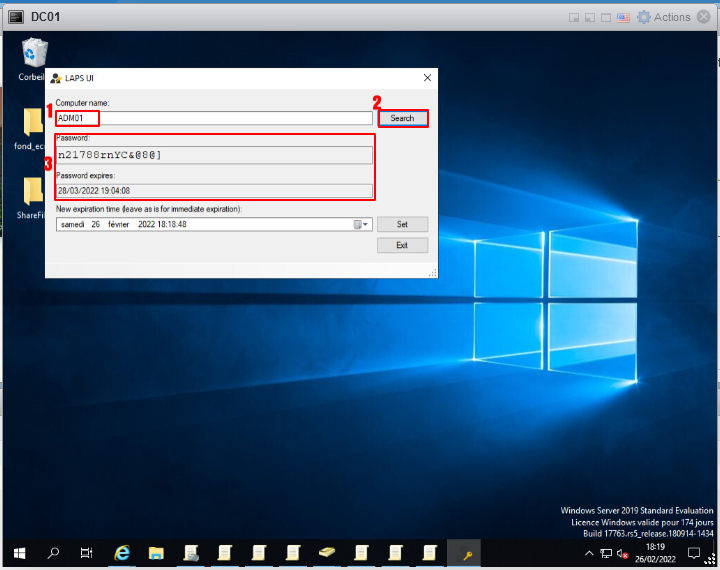Open the Actions gear menu
Screen dimensions: 720x570
(644, 17)
